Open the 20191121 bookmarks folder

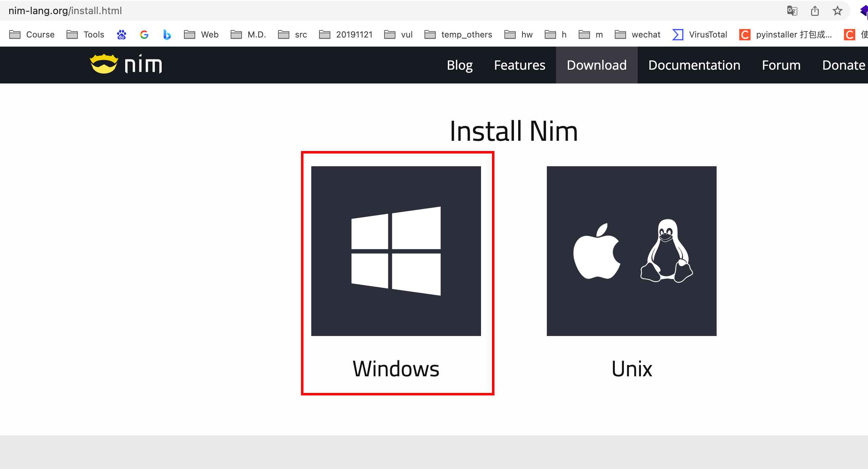click(346, 34)
